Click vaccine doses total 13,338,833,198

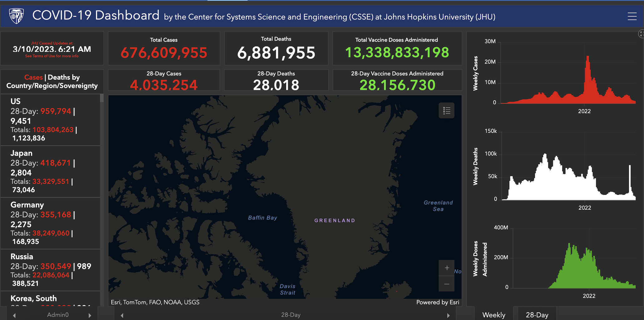pyautogui.click(x=397, y=52)
